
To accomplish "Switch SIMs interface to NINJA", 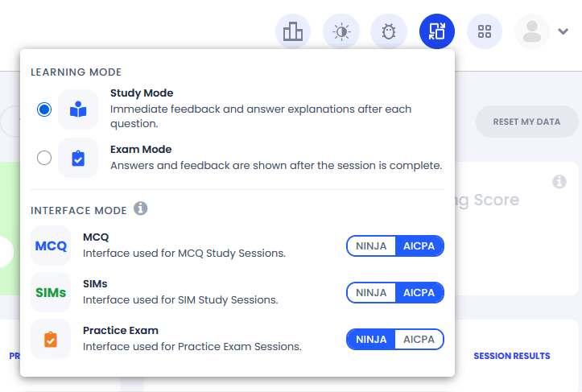I will [x=371, y=293].
